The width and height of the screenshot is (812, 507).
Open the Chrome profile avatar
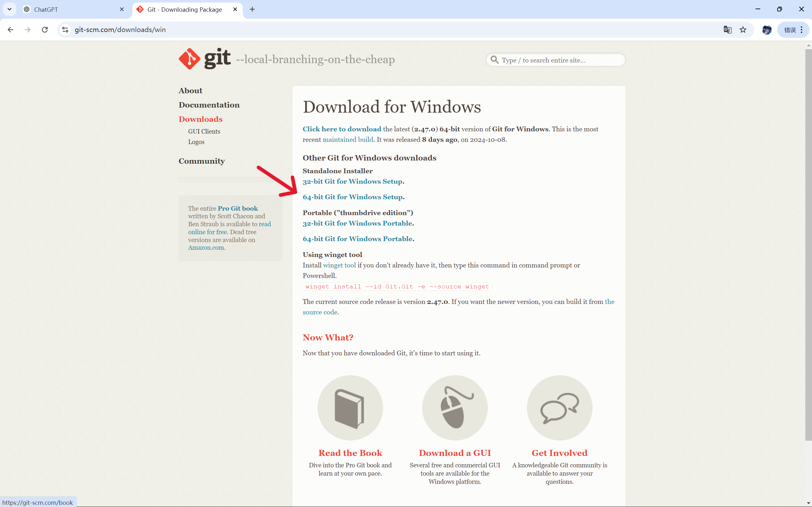[766, 30]
